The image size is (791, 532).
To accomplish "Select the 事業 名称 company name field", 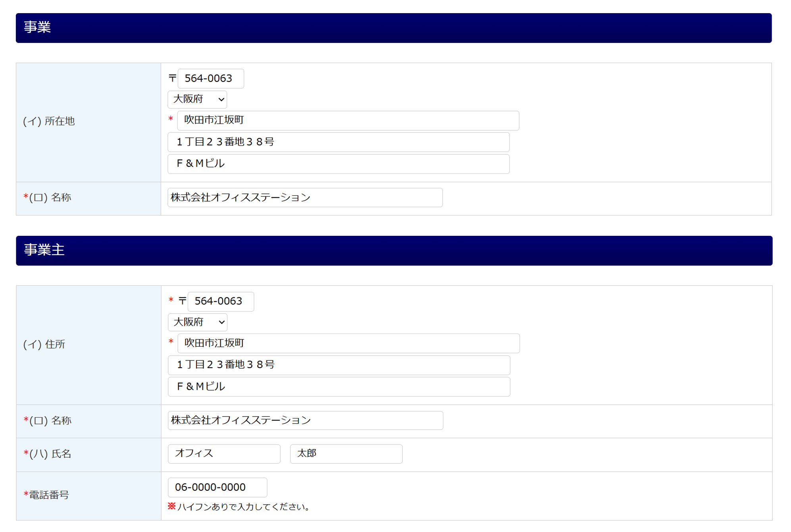I will pyautogui.click(x=305, y=198).
